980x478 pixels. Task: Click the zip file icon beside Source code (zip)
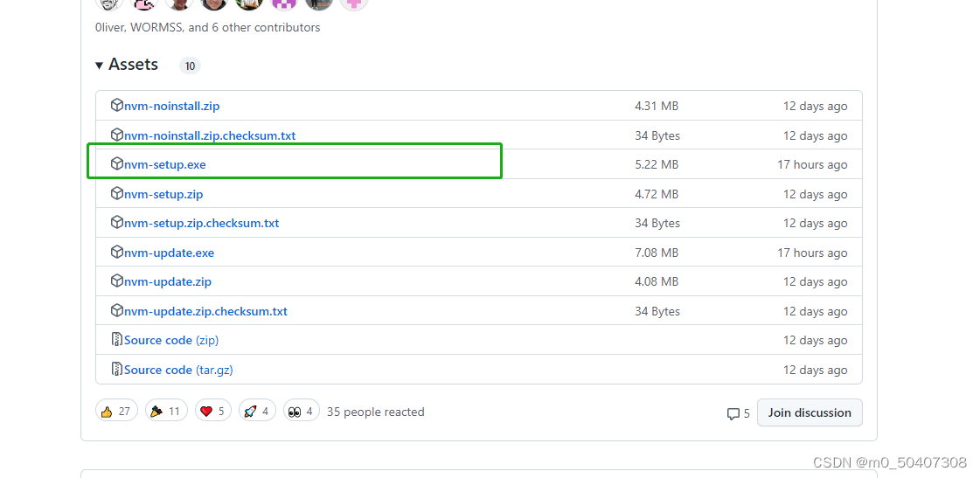[116, 339]
